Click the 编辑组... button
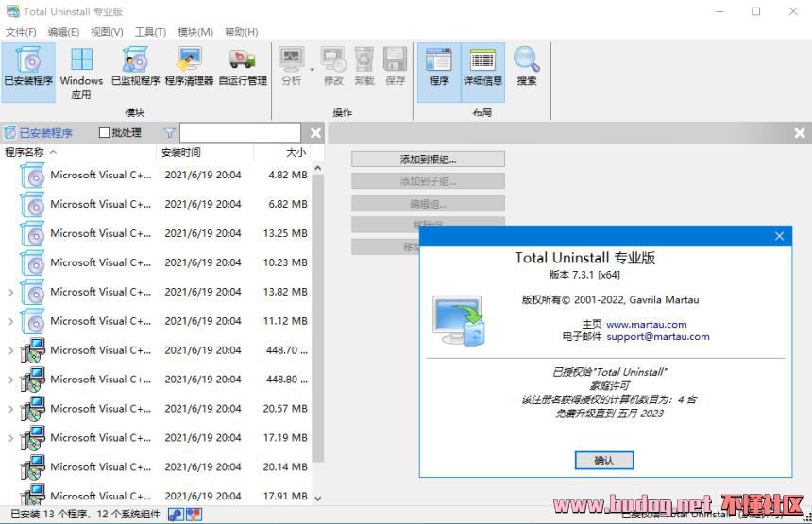This screenshot has width=812, height=524. coord(428,204)
